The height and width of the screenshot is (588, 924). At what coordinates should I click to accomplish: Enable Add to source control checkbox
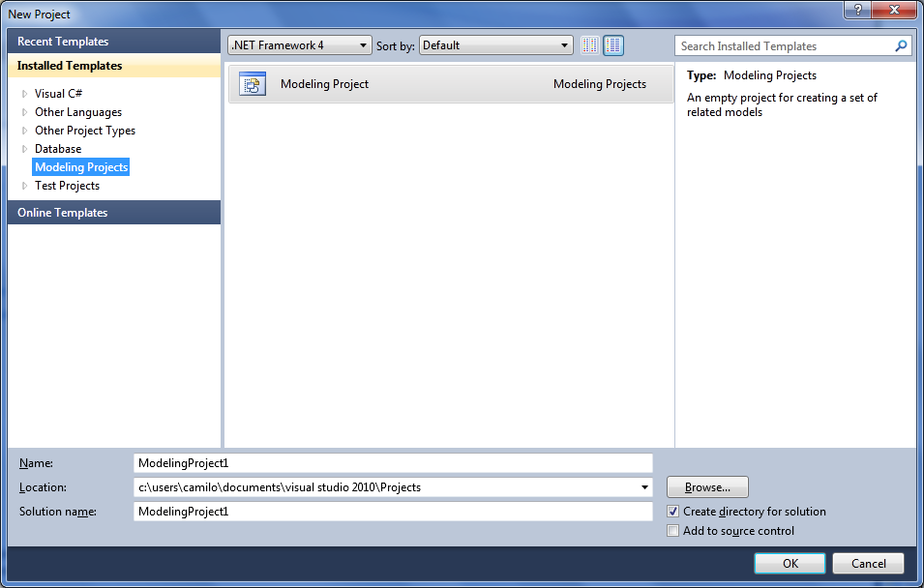[673, 531]
